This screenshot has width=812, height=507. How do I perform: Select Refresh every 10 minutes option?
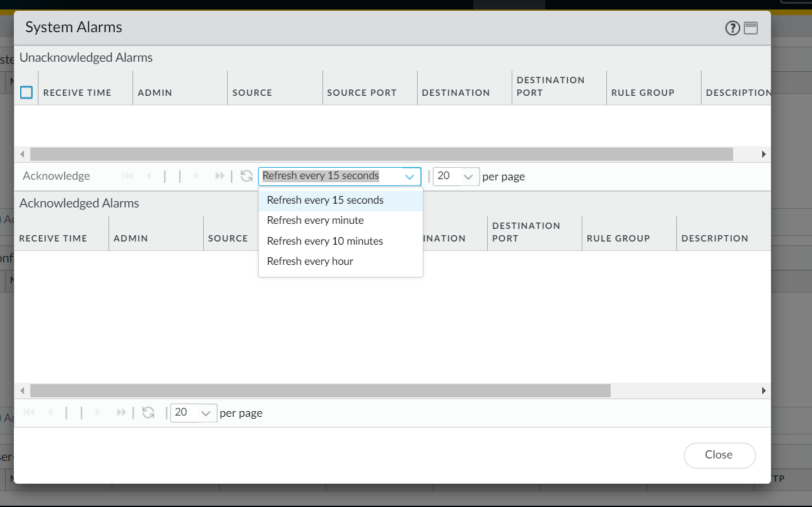coord(324,241)
